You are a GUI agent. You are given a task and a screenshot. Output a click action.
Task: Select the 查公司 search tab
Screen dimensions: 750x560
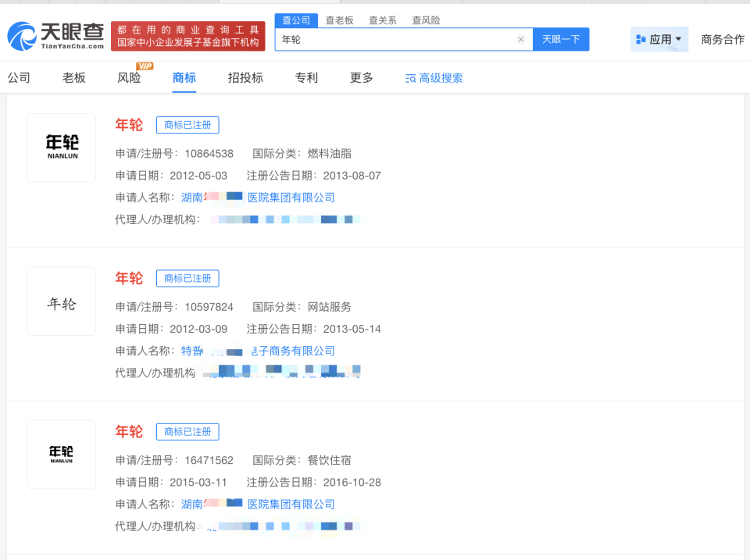tap(296, 20)
